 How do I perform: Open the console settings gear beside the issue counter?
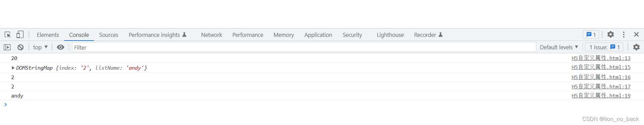coord(636,47)
